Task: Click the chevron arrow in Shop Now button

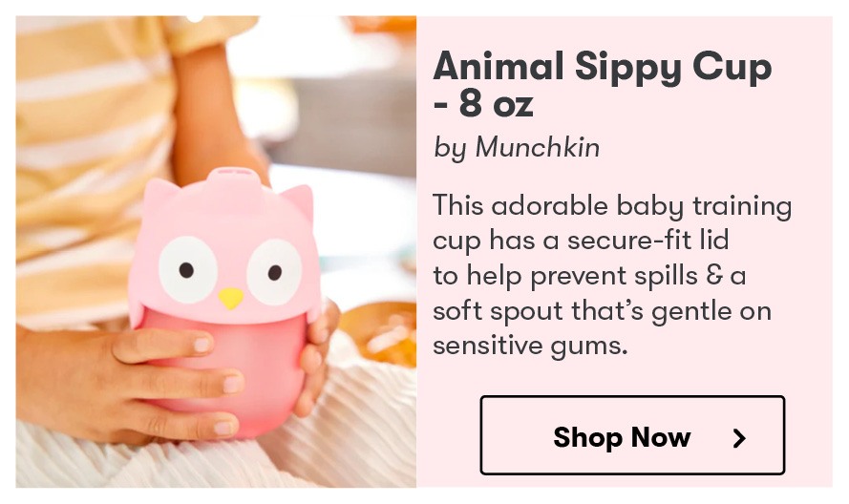Action: (x=739, y=438)
